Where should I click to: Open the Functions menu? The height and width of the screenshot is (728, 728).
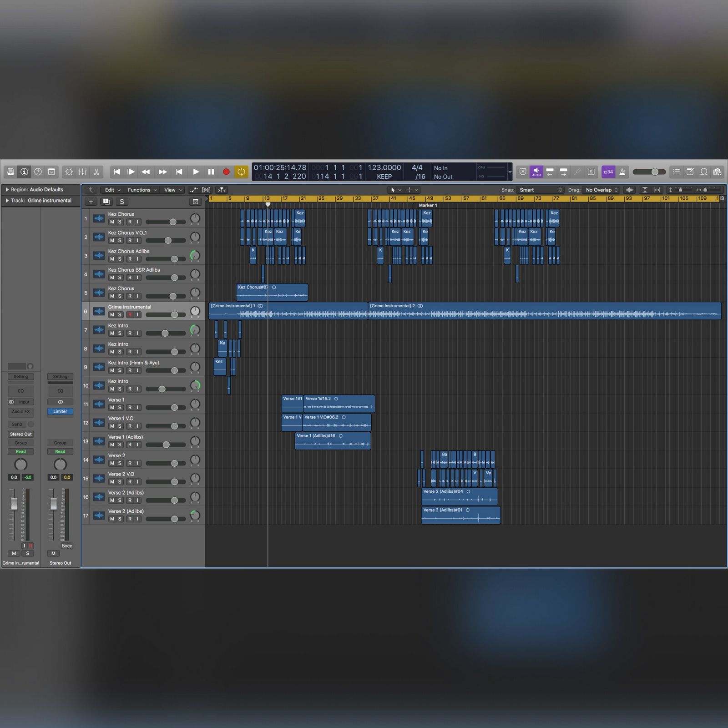(x=142, y=190)
